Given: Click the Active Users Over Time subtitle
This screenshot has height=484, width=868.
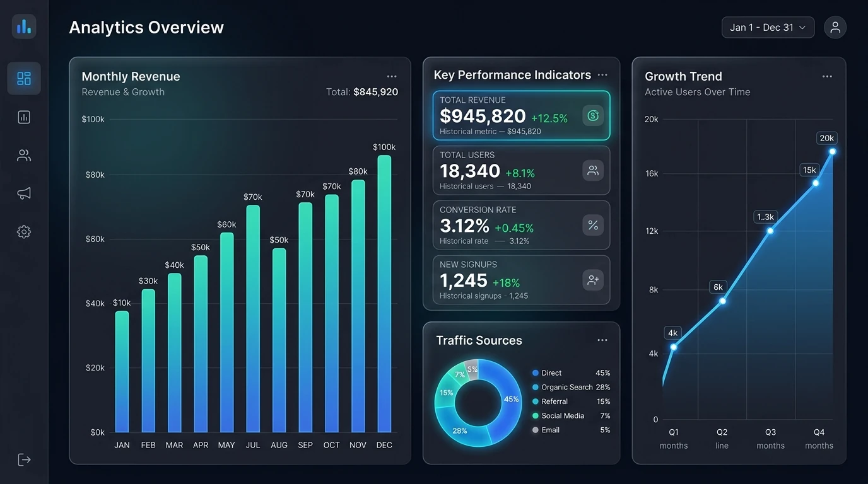Looking at the screenshot, I should tap(698, 92).
